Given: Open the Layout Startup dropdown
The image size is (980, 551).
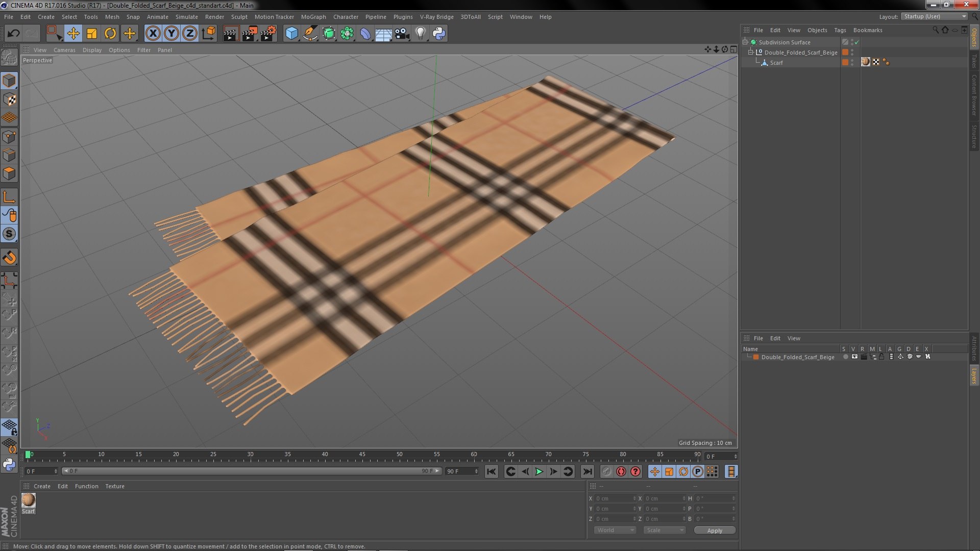Looking at the screenshot, I should (x=934, y=16).
